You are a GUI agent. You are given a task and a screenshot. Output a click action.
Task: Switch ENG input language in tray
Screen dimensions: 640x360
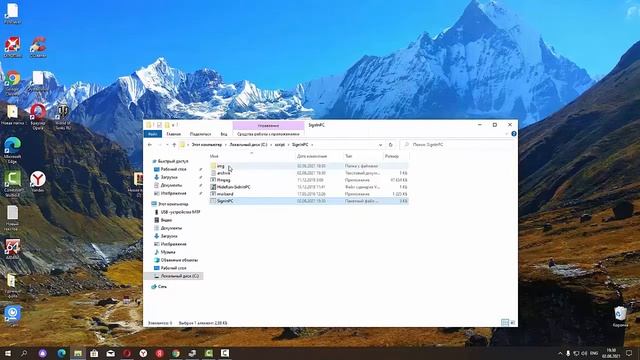pyautogui.click(x=595, y=353)
